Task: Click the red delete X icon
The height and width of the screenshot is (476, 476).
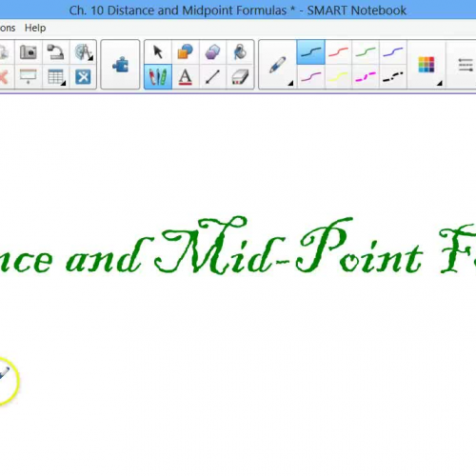Action: pos(3,77)
